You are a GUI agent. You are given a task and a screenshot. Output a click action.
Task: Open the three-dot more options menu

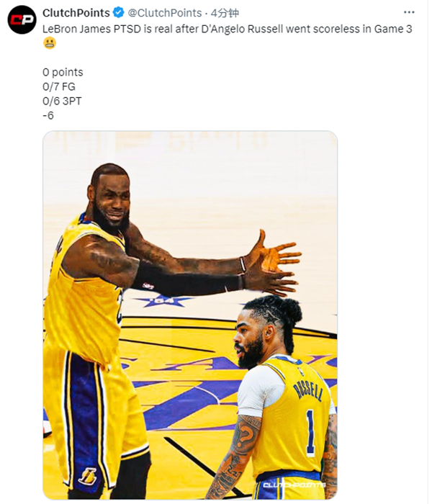(x=409, y=12)
